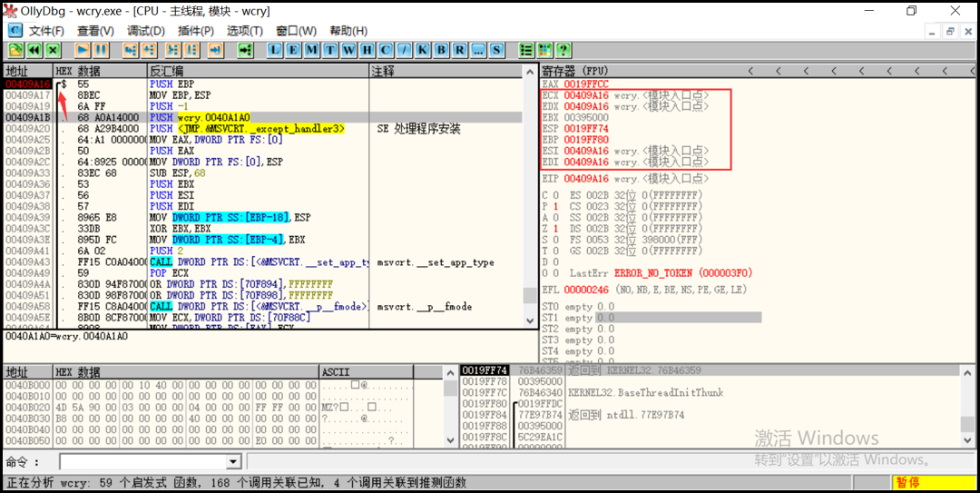Click the yellow 暂停 status indicator

coord(934,483)
